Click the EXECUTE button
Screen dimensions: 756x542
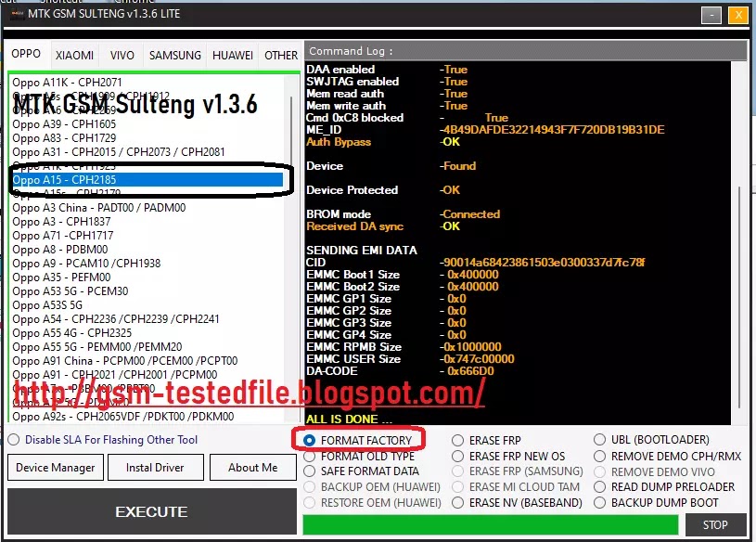tap(152, 511)
